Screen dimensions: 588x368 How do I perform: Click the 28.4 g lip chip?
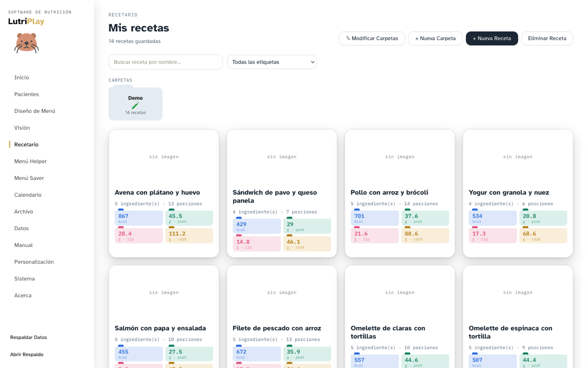tap(139, 236)
